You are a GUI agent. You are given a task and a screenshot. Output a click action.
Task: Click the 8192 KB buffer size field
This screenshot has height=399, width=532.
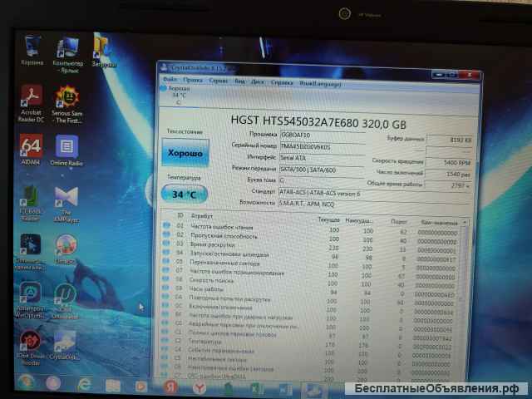point(450,140)
